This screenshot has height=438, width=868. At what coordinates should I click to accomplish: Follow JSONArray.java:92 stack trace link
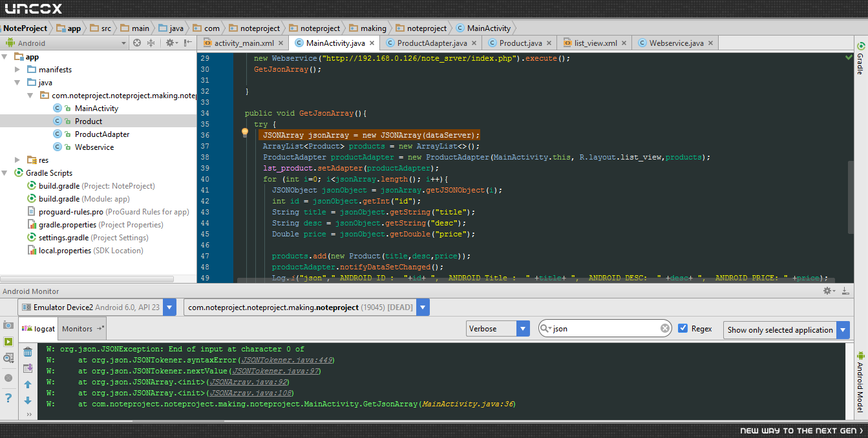click(250, 382)
